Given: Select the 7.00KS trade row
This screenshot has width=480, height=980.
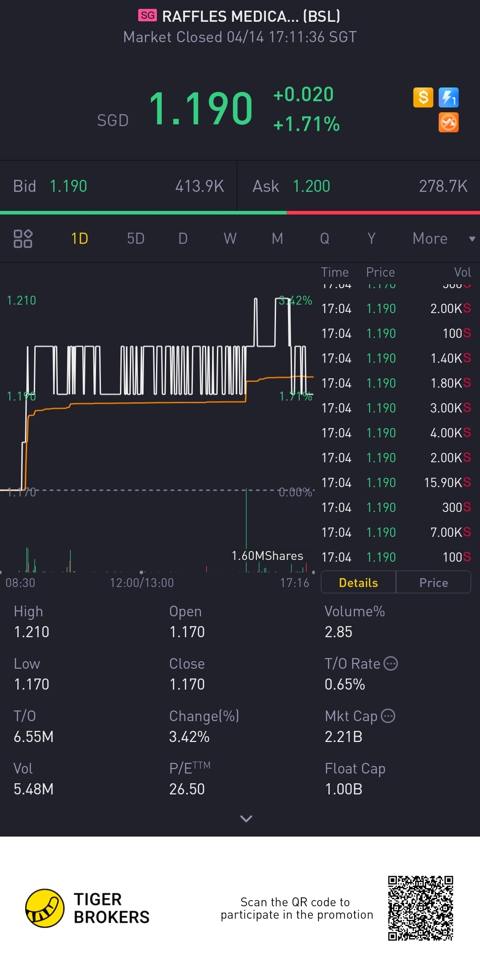Looking at the screenshot, I should tap(396, 532).
